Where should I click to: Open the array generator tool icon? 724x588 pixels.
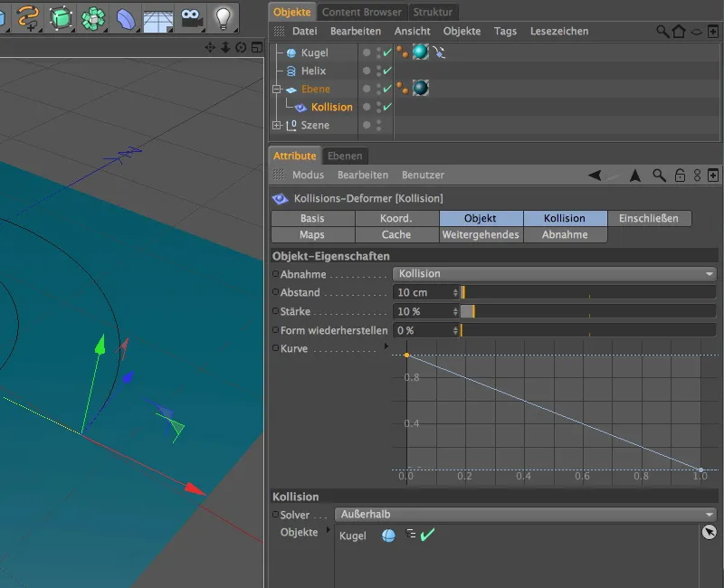point(93,18)
